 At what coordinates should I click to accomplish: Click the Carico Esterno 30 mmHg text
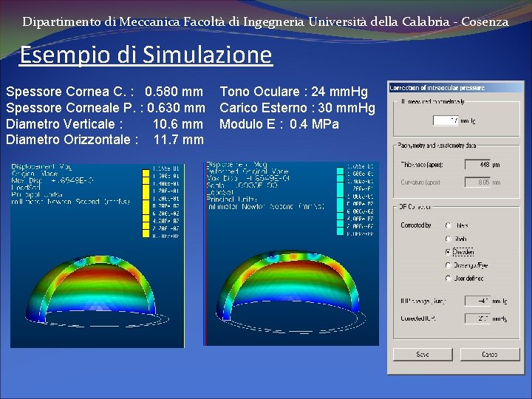click(297, 108)
